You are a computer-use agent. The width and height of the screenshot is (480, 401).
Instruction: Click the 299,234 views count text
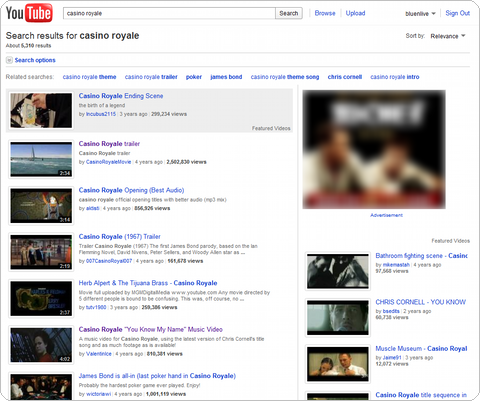click(x=169, y=114)
